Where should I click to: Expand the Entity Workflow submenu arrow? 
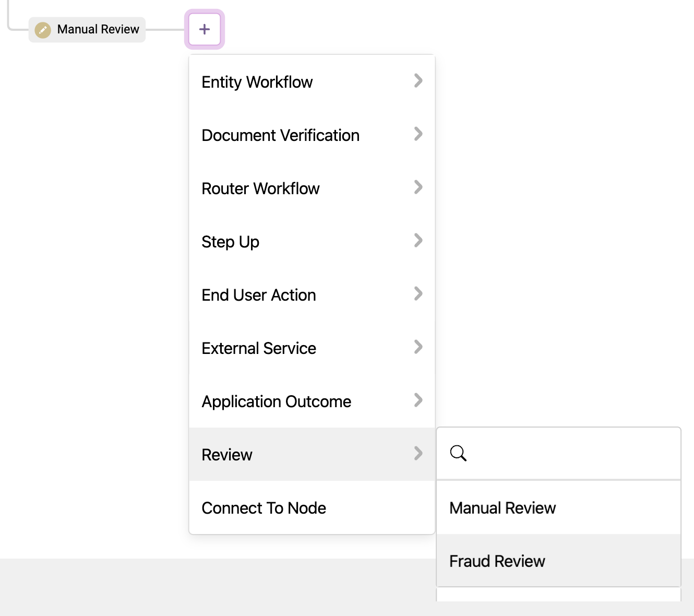(x=418, y=81)
